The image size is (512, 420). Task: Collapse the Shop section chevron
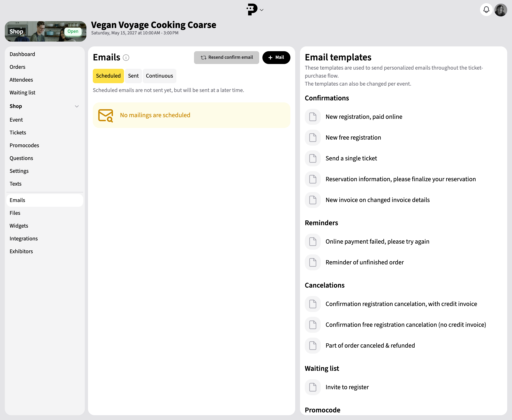click(77, 106)
